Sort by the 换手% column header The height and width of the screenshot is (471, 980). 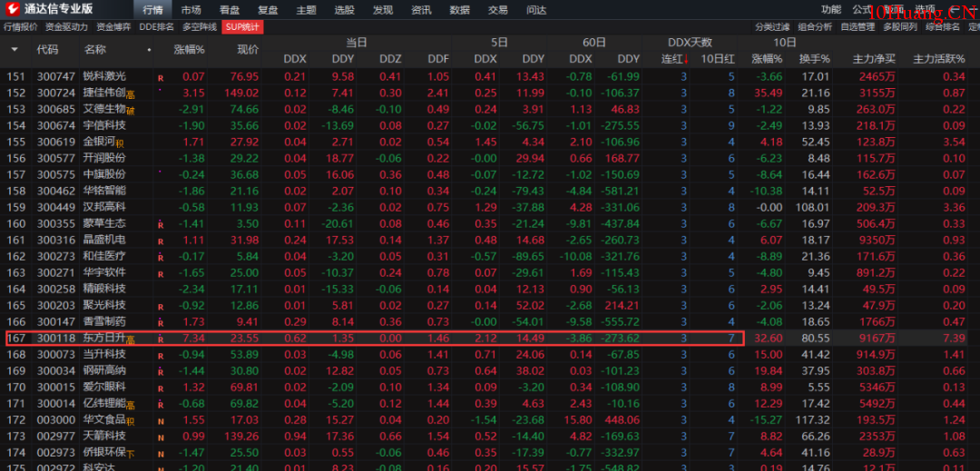814,59
